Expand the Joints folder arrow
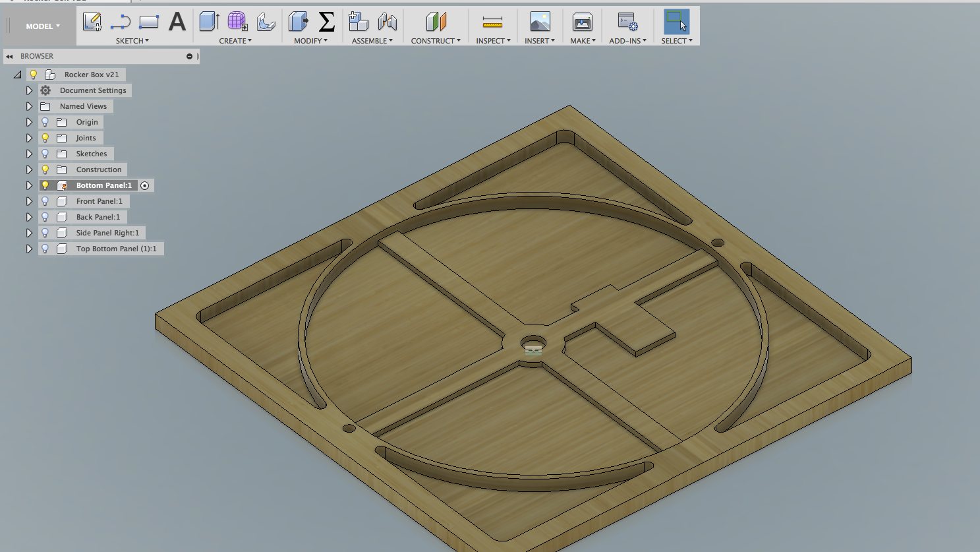Image resolution: width=980 pixels, height=552 pixels. tap(29, 138)
